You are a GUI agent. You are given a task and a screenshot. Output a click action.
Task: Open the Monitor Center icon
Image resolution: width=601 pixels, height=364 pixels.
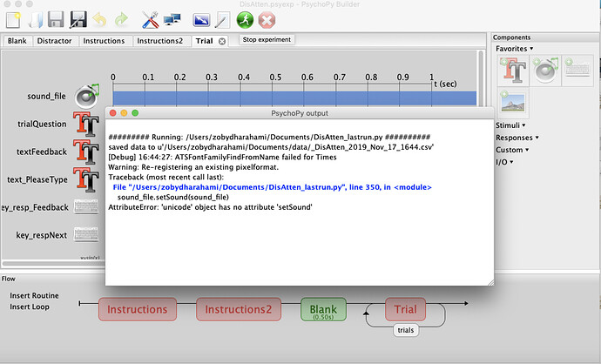point(172,19)
